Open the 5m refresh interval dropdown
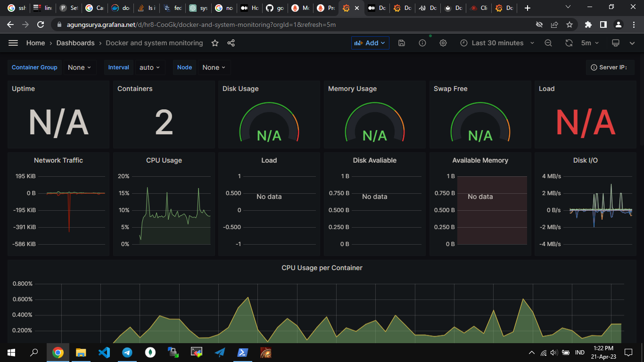The width and height of the screenshot is (644, 362). tap(590, 43)
